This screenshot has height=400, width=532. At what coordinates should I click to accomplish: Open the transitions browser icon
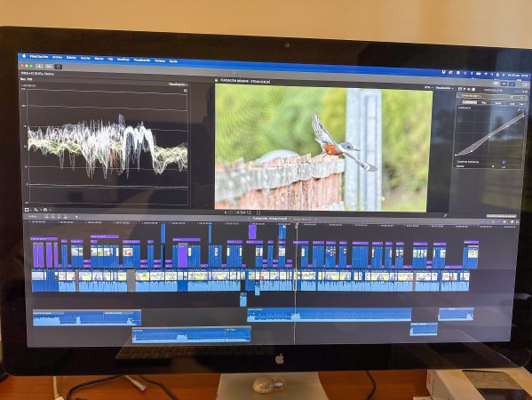517,222
